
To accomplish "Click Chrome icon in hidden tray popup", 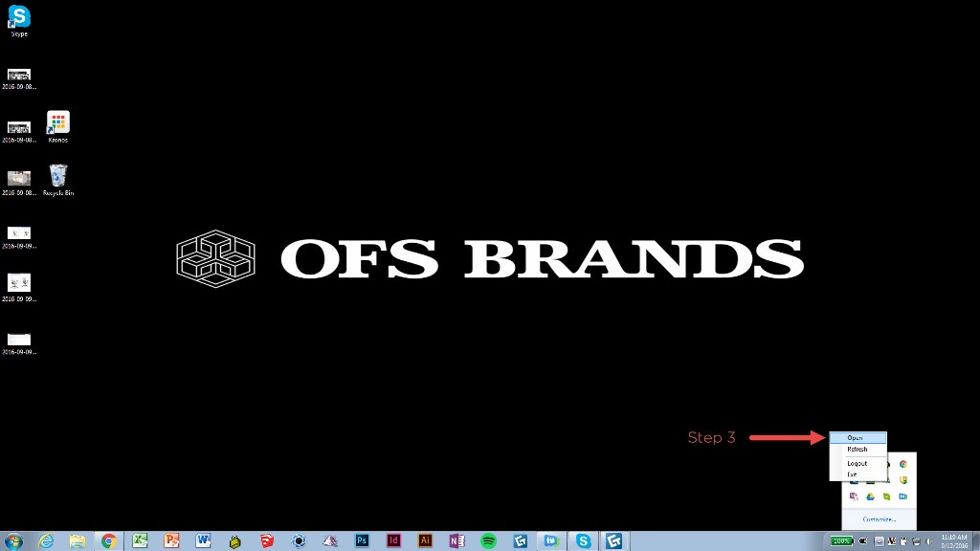I will click(x=903, y=464).
